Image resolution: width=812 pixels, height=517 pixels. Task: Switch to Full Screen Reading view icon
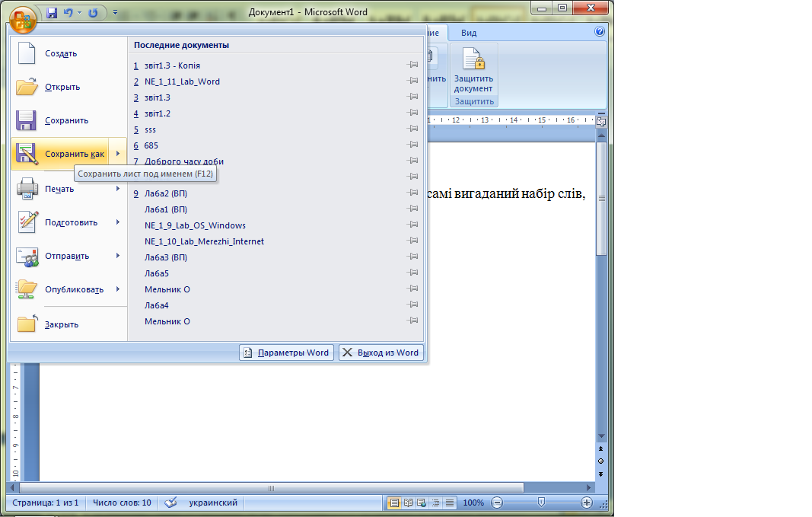(x=408, y=503)
